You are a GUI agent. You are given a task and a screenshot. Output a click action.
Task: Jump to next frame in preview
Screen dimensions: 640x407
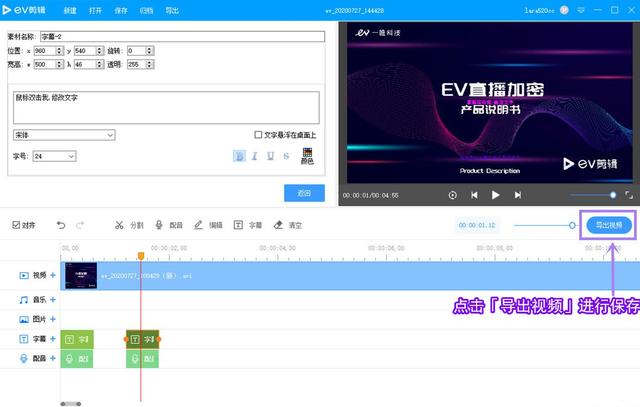pyautogui.click(x=518, y=195)
